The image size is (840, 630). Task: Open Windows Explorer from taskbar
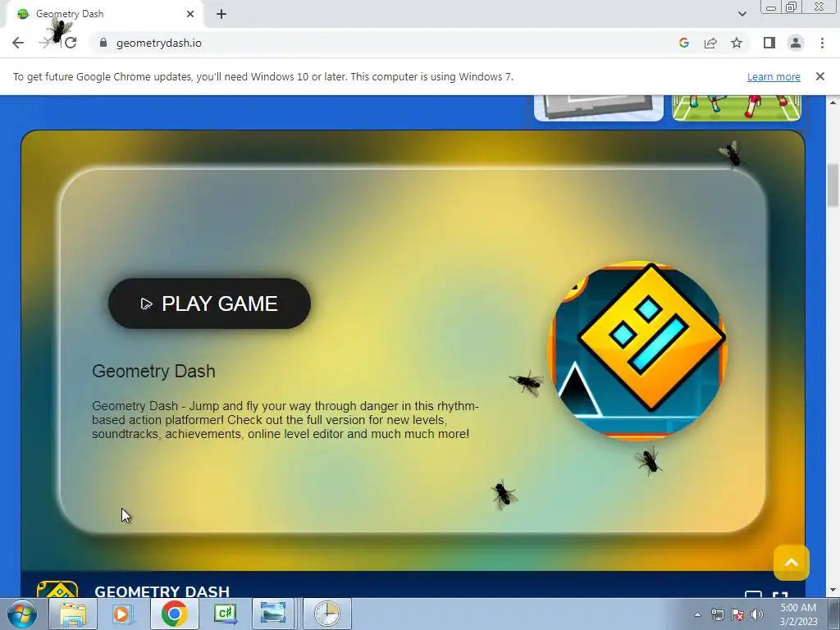click(73, 614)
